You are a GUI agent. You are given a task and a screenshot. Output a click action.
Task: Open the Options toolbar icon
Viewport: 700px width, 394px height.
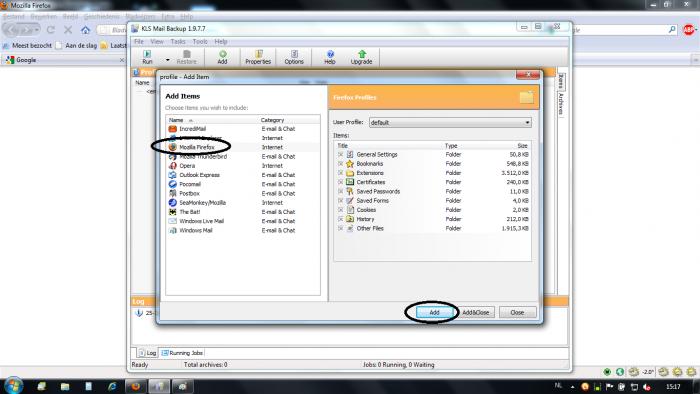coord(294,57)
